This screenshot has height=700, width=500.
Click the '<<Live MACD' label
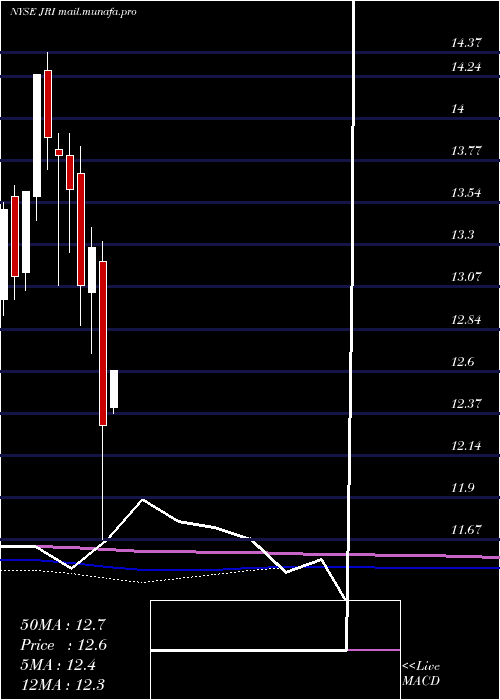point(421,673)
